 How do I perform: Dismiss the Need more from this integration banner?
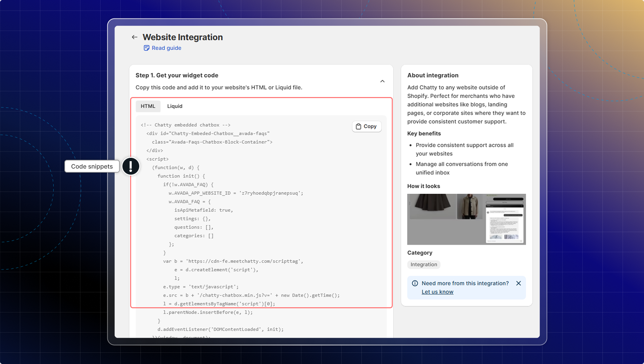pyautogui.click(x=519, y=283)
